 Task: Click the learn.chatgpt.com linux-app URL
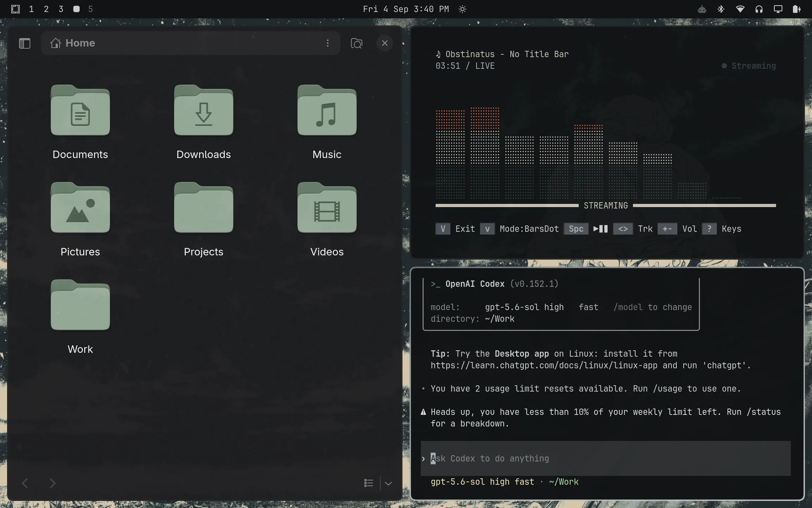[544, 365]
